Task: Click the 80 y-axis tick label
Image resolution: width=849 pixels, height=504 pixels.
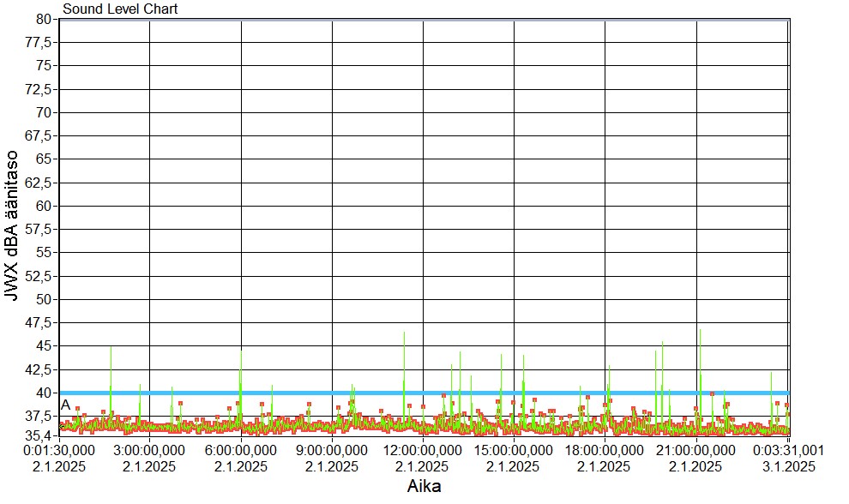Action: pyautogui.click(x=44, y=19)
